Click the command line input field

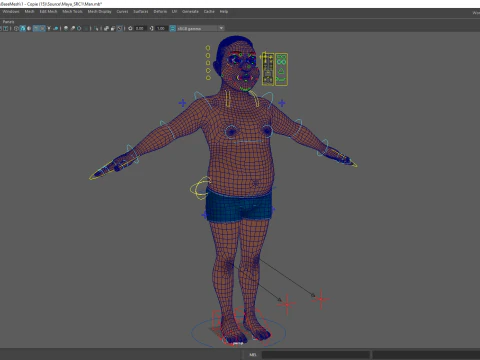315,355
